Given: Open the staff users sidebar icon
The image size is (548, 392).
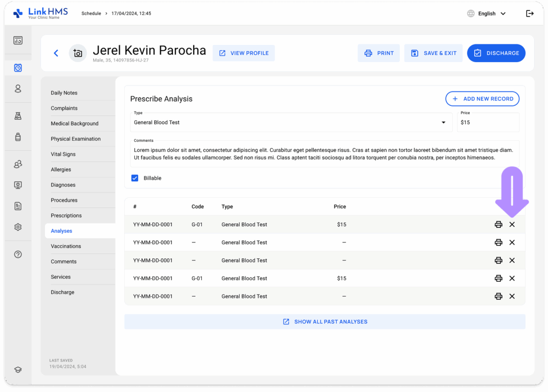Looking at the screenshot, I should pos(18,164).
